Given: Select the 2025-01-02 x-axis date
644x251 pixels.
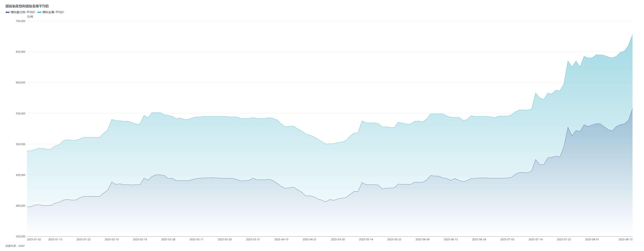Looking at the screenshot, I should pyautogui.click(x=34, y=239).
